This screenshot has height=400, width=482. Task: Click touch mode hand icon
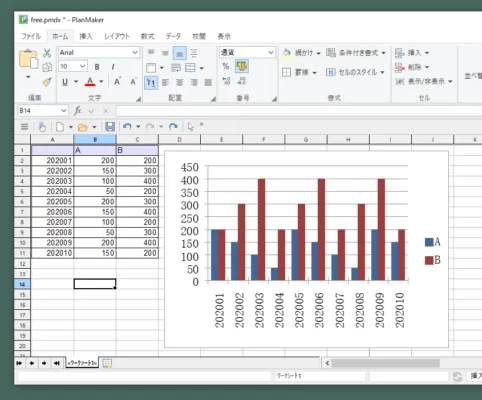point(42,127)
